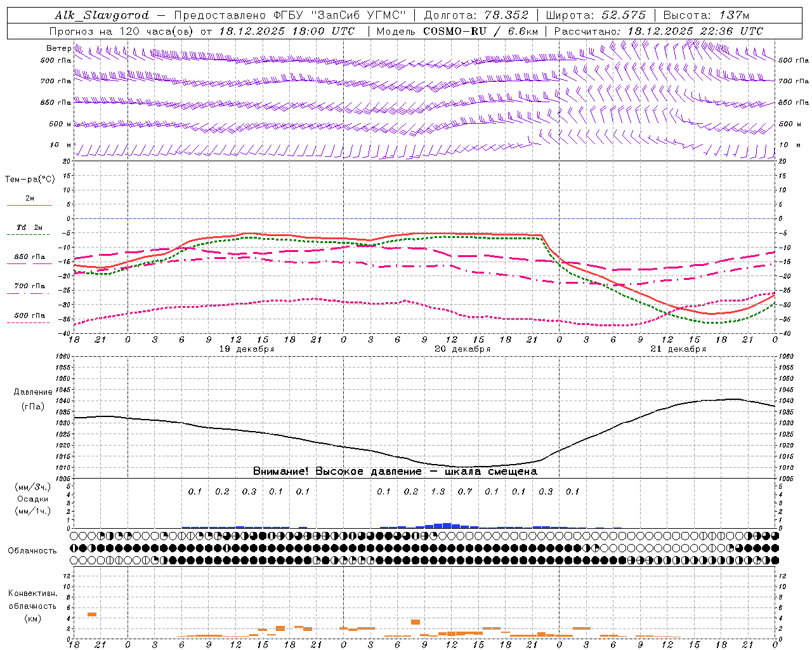812x650 pixels.
Task: Click the provider text 'Предоставлено ФГБУ ЗапСиб УГМС'
Action: 290,15
